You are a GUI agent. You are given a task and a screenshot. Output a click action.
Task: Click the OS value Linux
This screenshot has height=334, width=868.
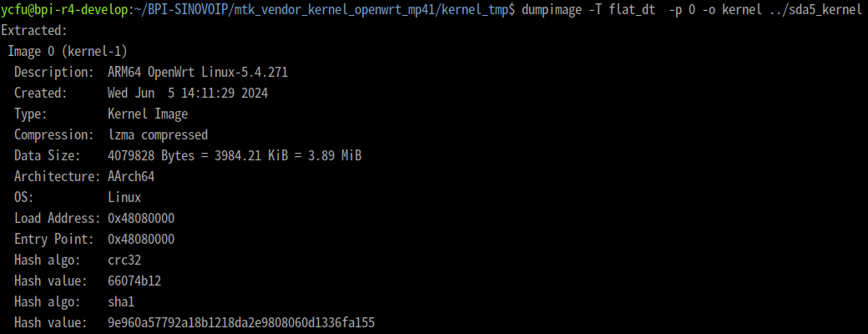124,197
